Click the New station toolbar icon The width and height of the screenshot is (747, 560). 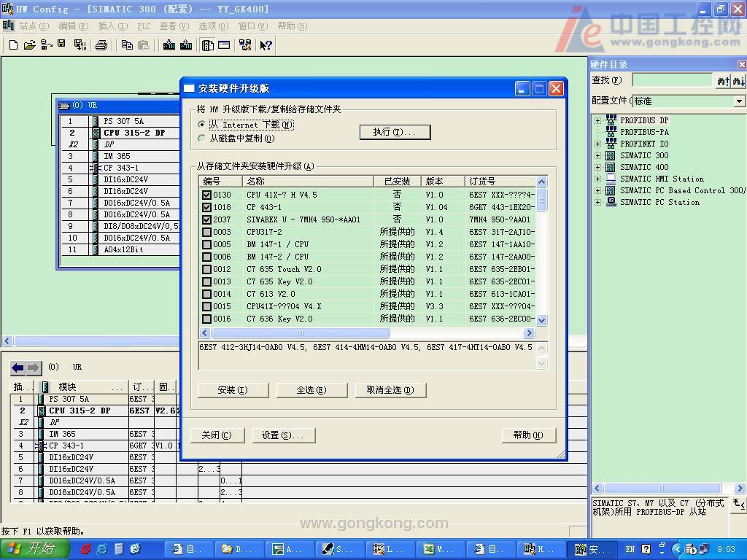pyautogui.click(x=13, y=45)
